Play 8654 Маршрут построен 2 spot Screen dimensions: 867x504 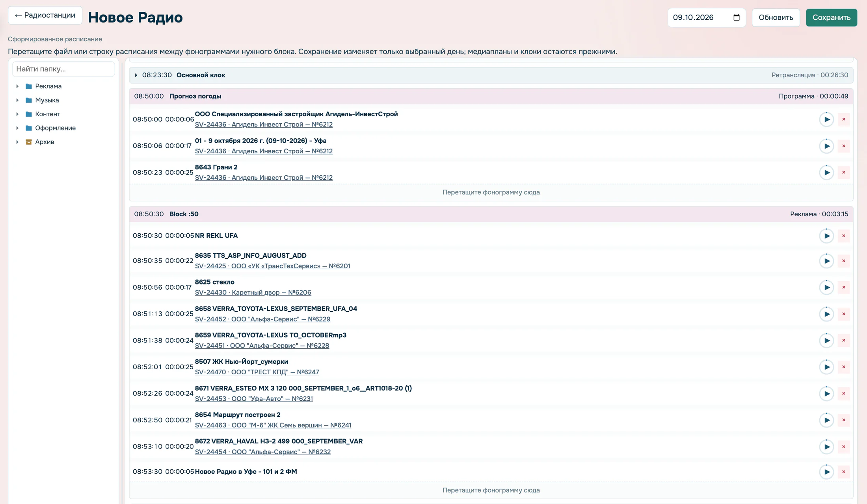coord(826,420)
